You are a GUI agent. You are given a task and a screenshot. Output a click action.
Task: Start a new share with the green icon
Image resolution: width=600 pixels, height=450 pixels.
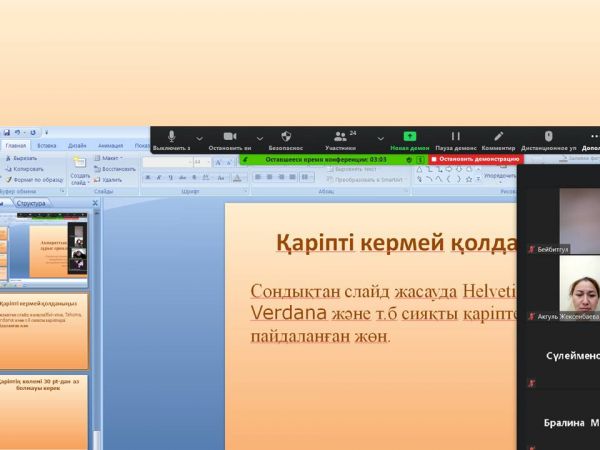pos(410,137)
